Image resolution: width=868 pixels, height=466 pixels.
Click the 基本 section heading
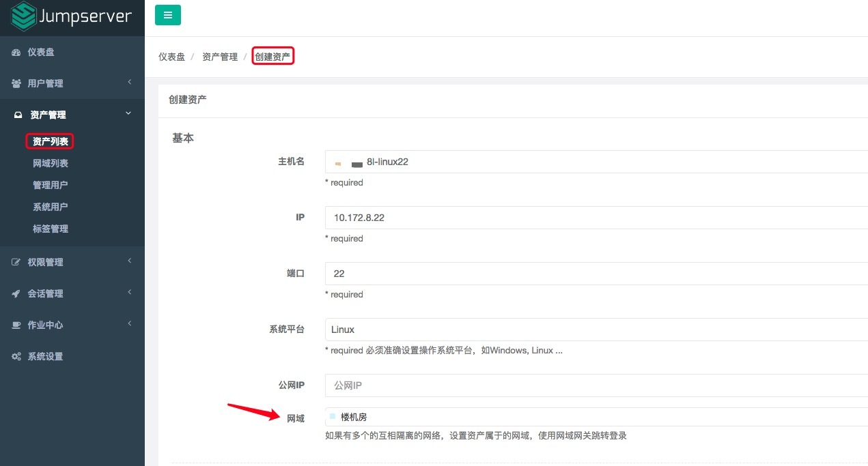pyautogui.click(x=183, y=139)
